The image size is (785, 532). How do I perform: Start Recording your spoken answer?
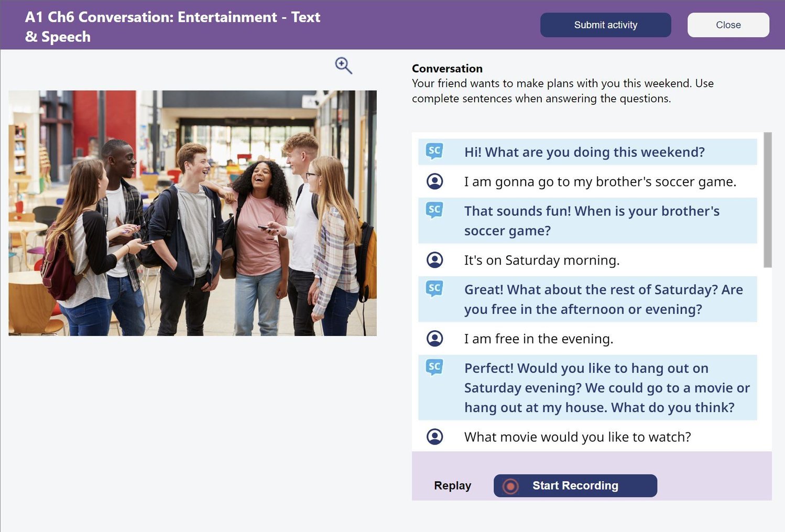tap(575, 486)
